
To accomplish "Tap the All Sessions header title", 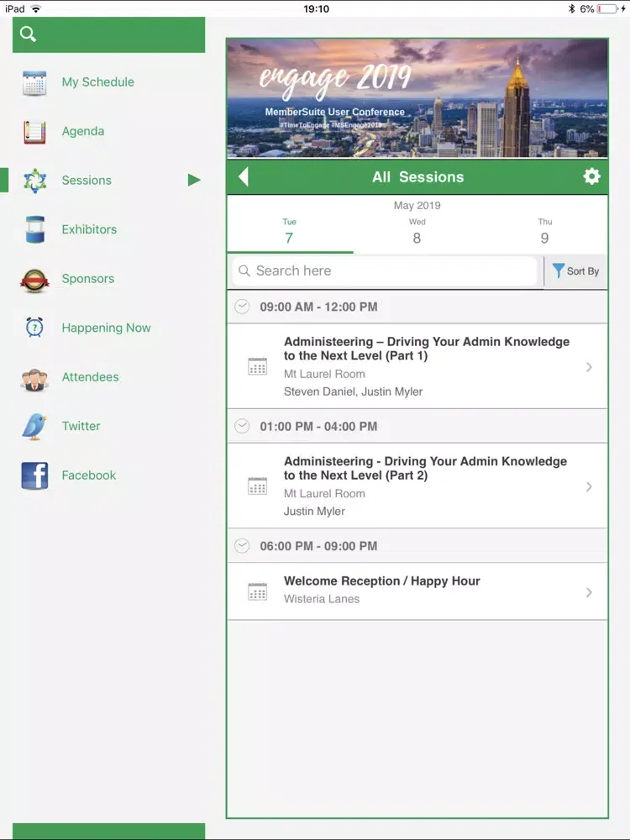I will click(417, 176).
